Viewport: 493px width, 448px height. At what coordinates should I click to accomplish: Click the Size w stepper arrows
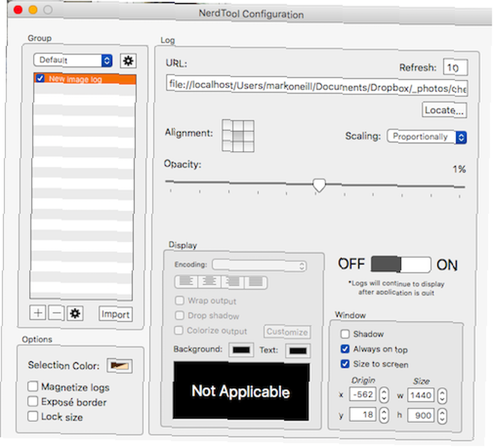pos(442,396)
